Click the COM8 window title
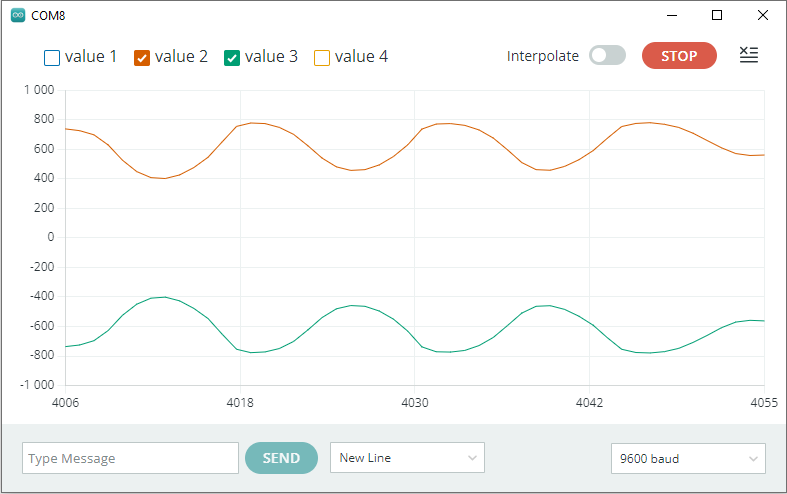Screen dimensions: 787x494 point(48,16)
